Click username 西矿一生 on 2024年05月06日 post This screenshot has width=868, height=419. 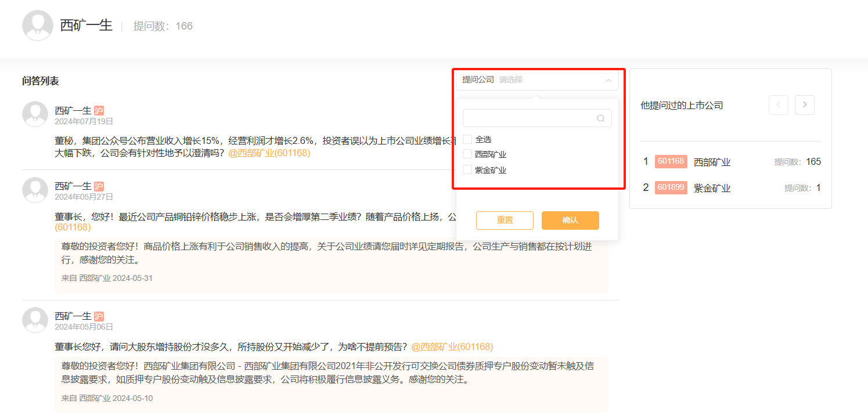coord(73,317)
